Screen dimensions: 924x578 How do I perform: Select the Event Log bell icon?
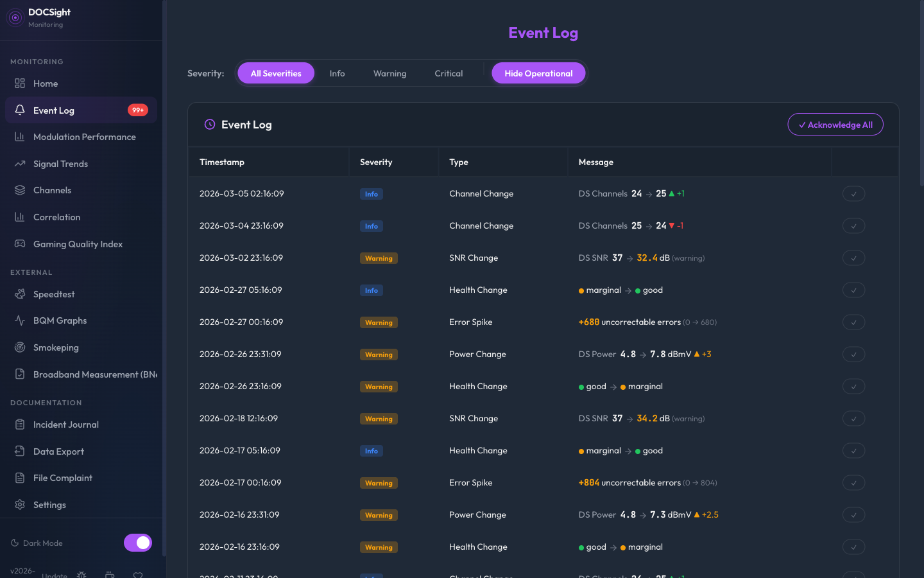coord(20,110)
